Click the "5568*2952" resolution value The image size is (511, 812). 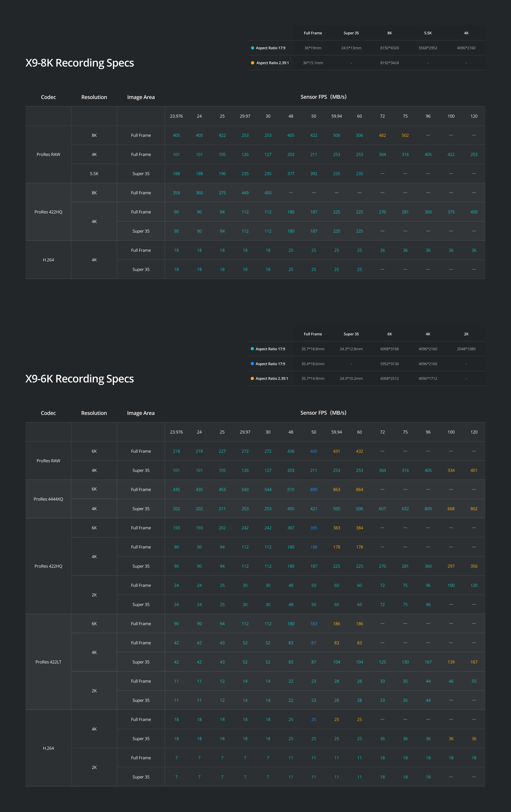[428, 48]
